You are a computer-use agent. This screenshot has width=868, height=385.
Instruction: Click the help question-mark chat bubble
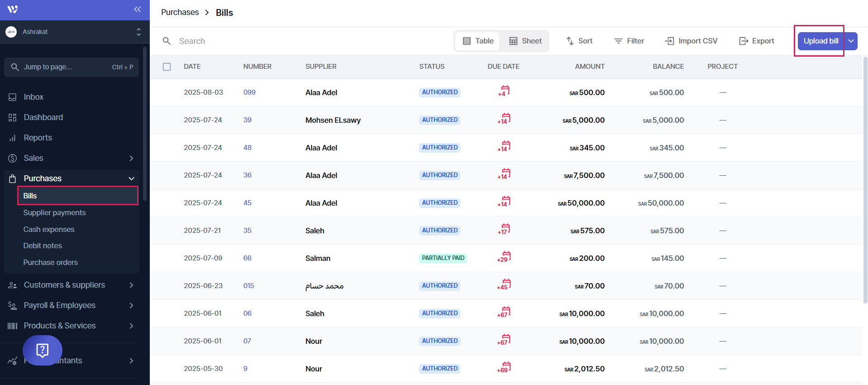pyautogui.click(x=42, y=350)
